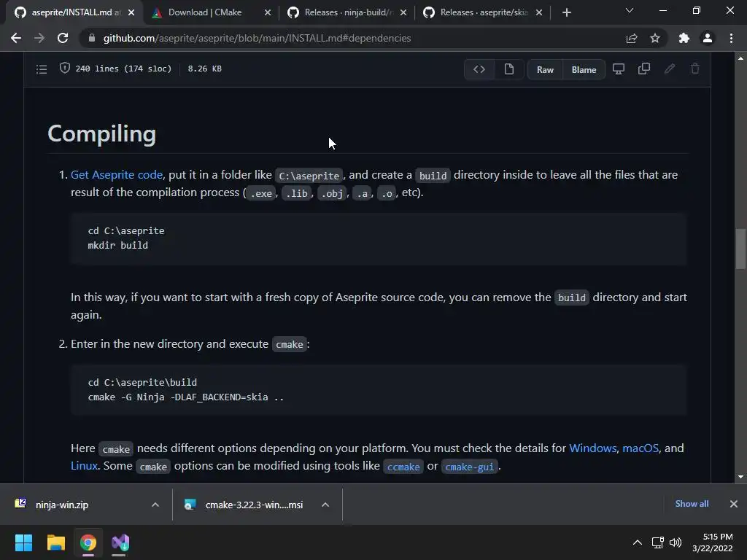Edit this file with the pencil icon
The height and width of the screenshot is (560, 747).
pos(670,69)
